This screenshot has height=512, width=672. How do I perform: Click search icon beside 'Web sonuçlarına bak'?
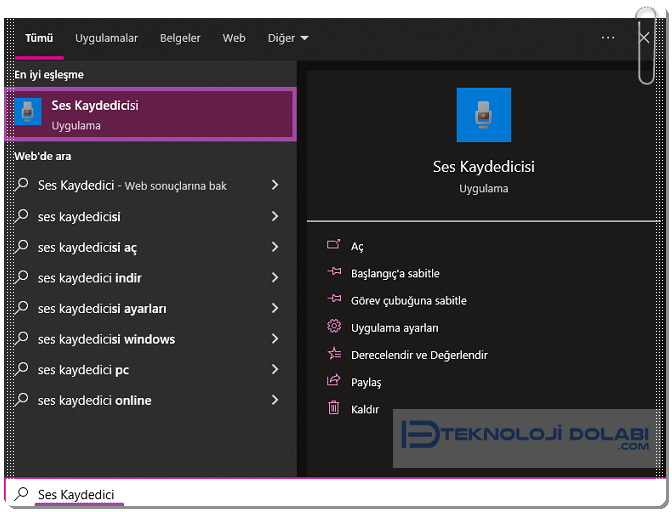point(21,185)
